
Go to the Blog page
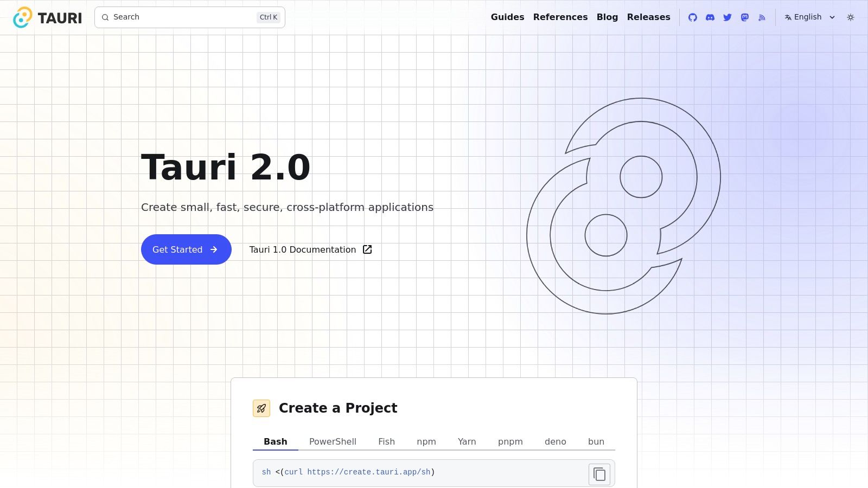pos(607,17)
